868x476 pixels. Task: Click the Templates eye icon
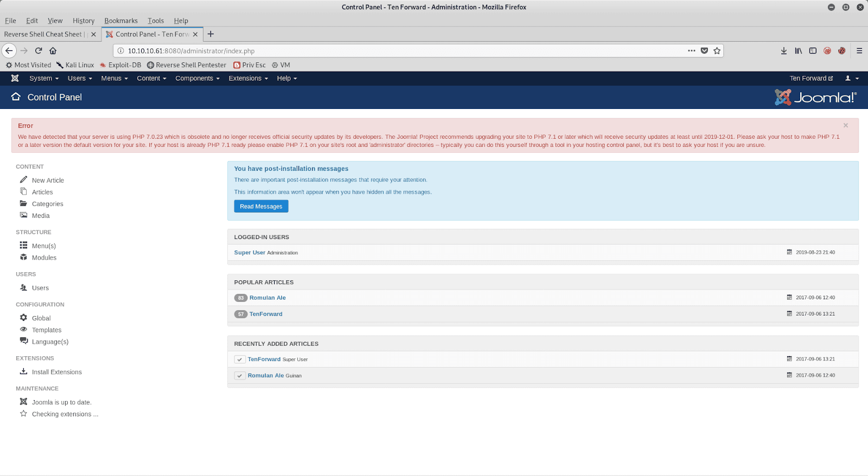(23, 329)
